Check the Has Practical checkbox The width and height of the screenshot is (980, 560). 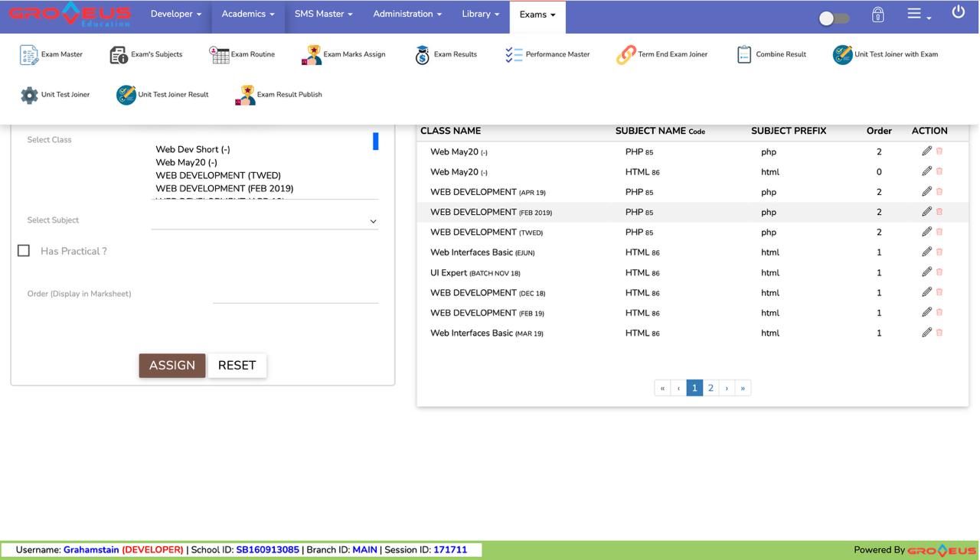tap(24, 251)
